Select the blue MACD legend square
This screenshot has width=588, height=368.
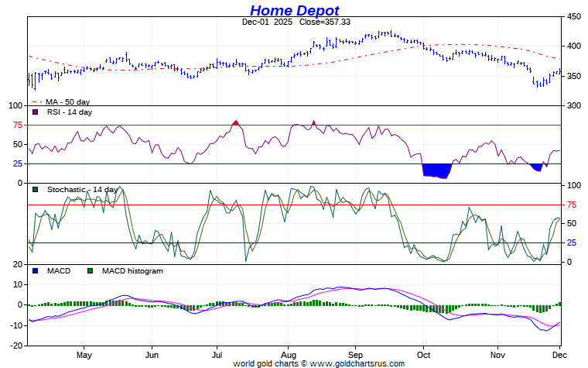(x=35, y=271)
